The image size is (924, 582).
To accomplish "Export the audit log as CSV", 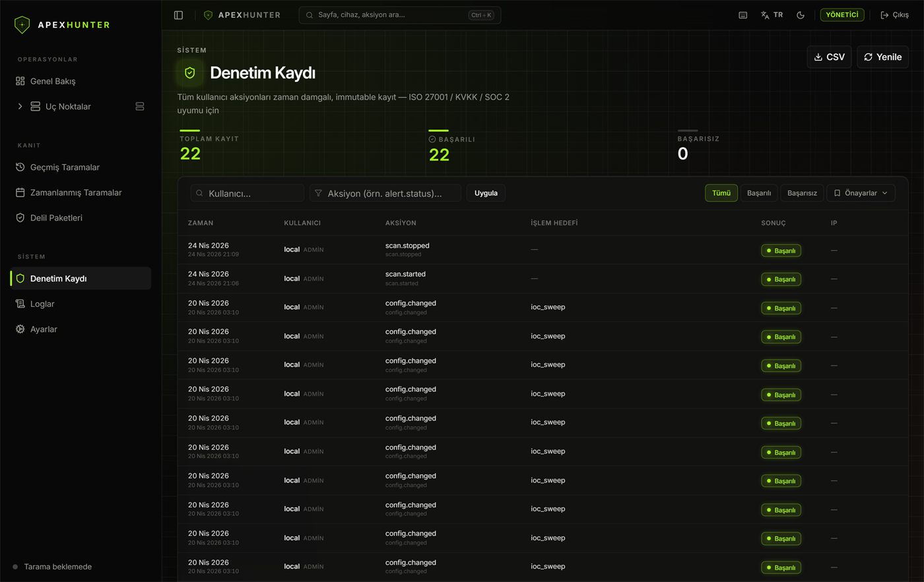I will coord(829,57).
